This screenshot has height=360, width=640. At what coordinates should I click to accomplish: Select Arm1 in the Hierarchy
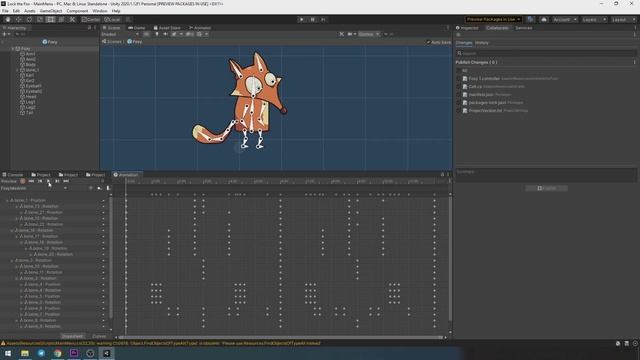point(31,54)
